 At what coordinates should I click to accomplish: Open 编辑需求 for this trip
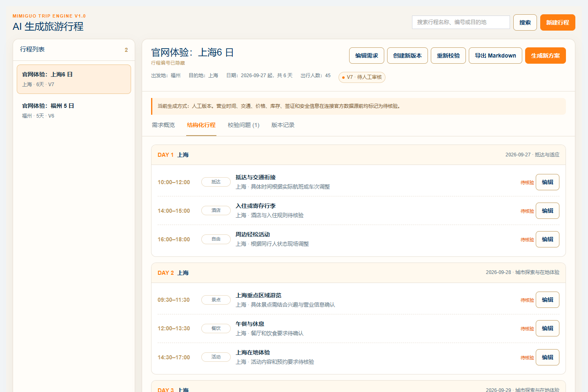pos(367,56)
